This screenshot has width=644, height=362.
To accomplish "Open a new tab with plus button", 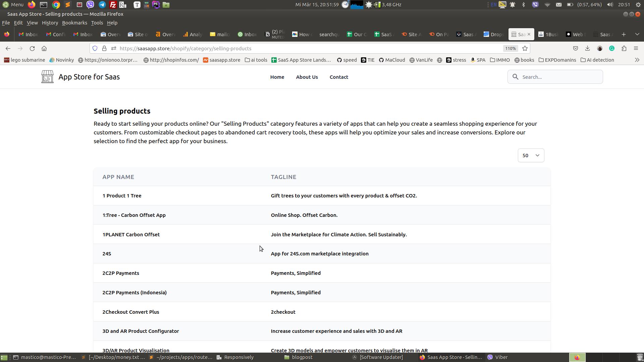I will [624, 34].
